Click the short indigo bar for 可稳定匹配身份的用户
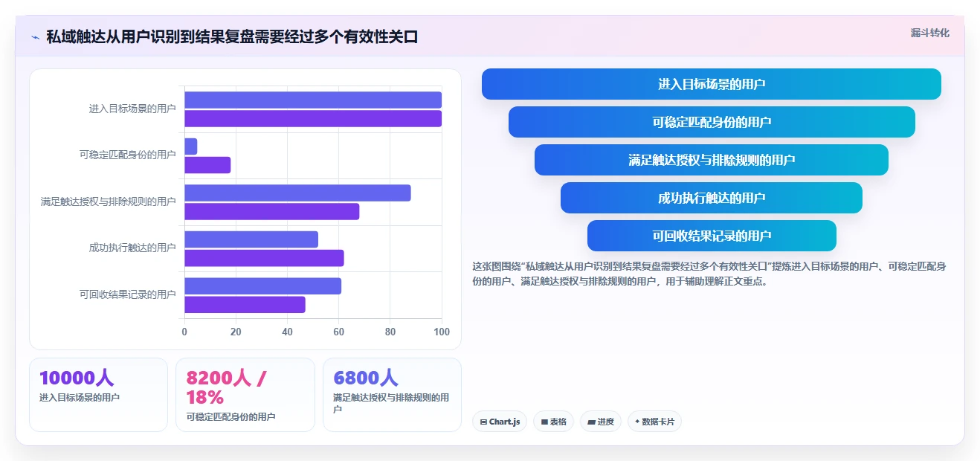The width and height of the screenshot is (980, 461). pos(190,146)
